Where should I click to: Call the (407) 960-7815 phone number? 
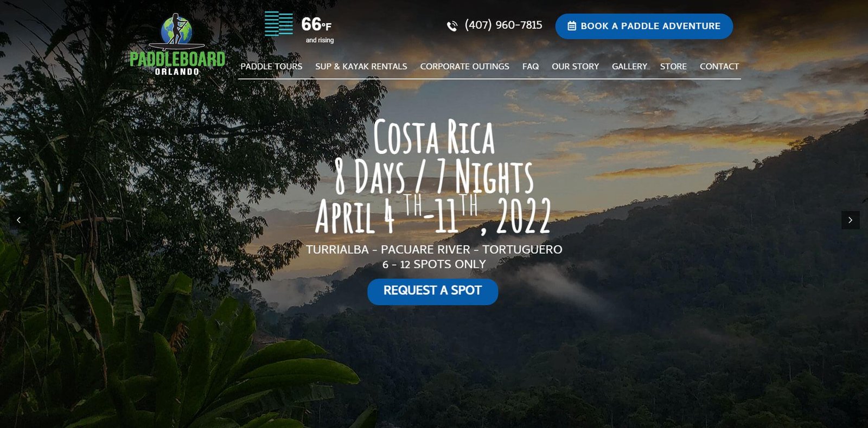pyautogui.click(x=503, y=25)
